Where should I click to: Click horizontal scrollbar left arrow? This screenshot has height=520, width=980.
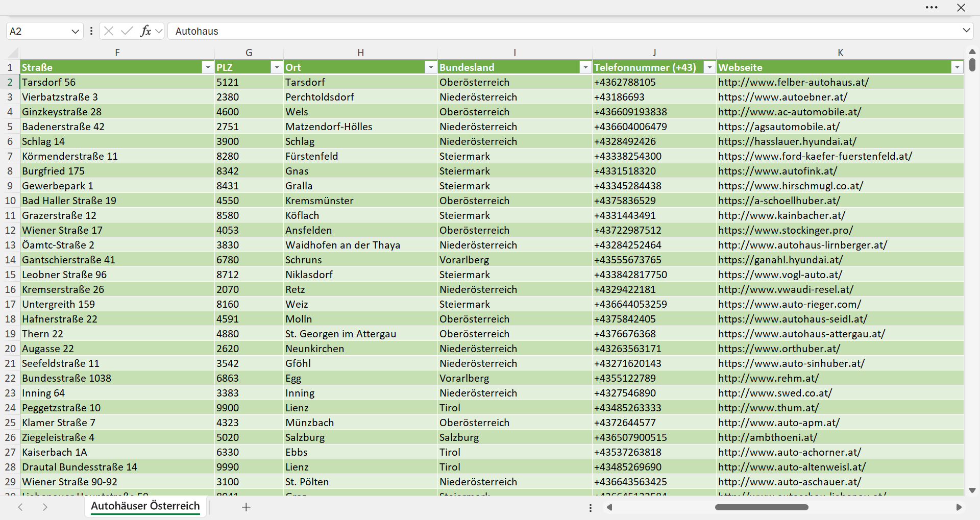(609, 507)
